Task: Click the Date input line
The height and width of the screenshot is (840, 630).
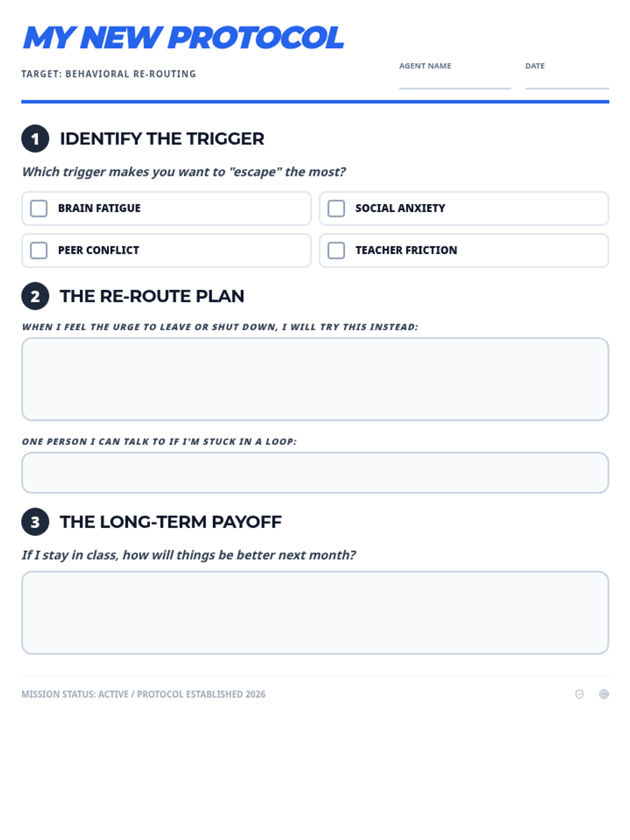Action: [567, 81]
